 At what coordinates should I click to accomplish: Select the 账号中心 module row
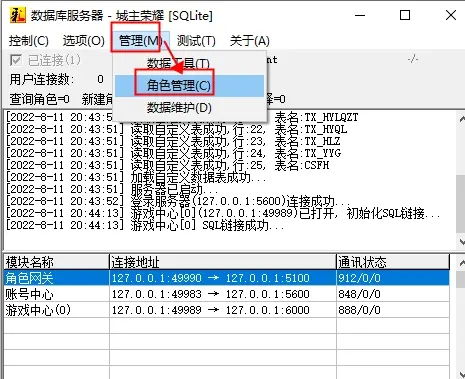tap(226, 294)
